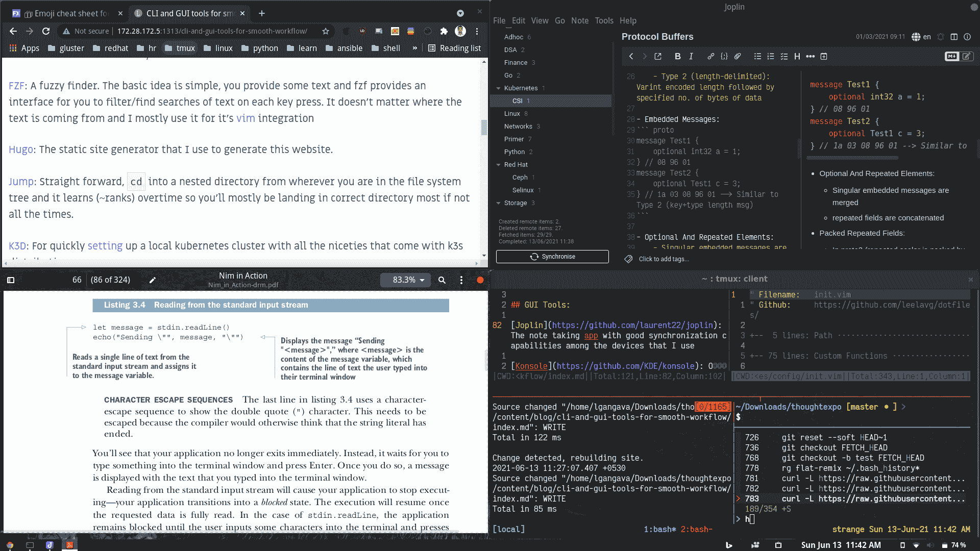Search in the Nim in Action PDF
This screenshot has width=980, height=551.
[442, 280]
